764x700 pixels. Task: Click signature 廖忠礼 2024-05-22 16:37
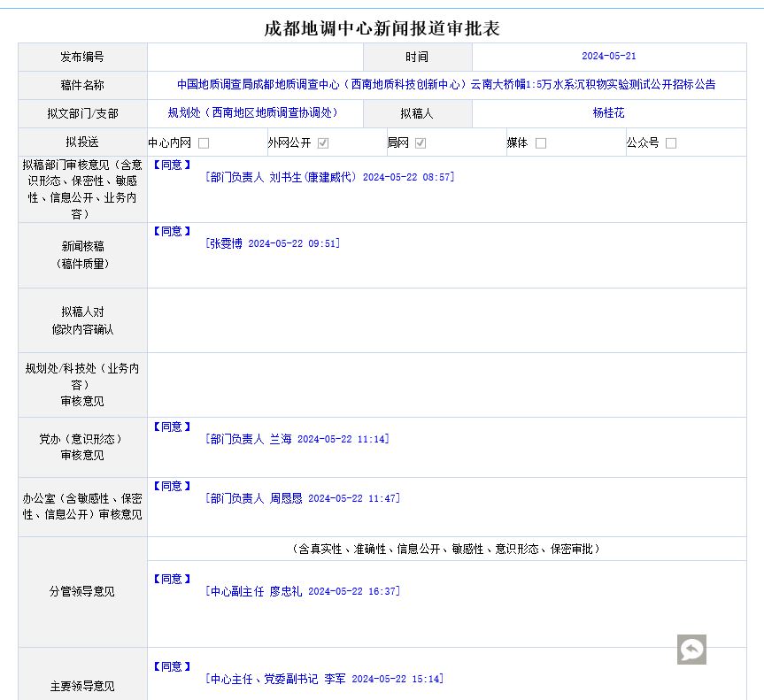pyautogui.click(x=303, y=591)
